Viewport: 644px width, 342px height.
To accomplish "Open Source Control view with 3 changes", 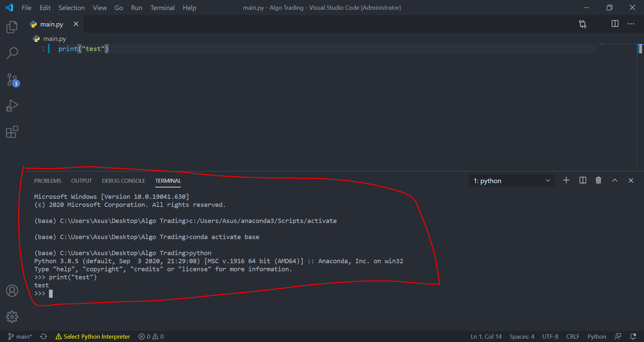I will tap(13, 80).
